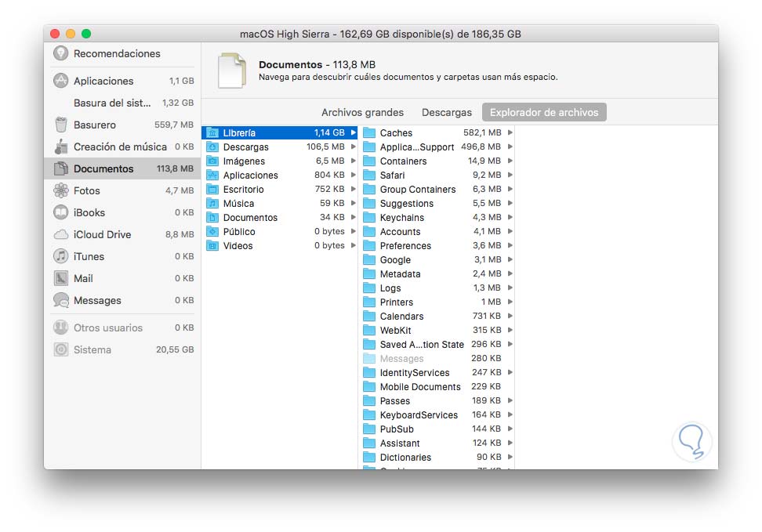
Task: Click the large Documentos header document icon
Action: [232, 71]
